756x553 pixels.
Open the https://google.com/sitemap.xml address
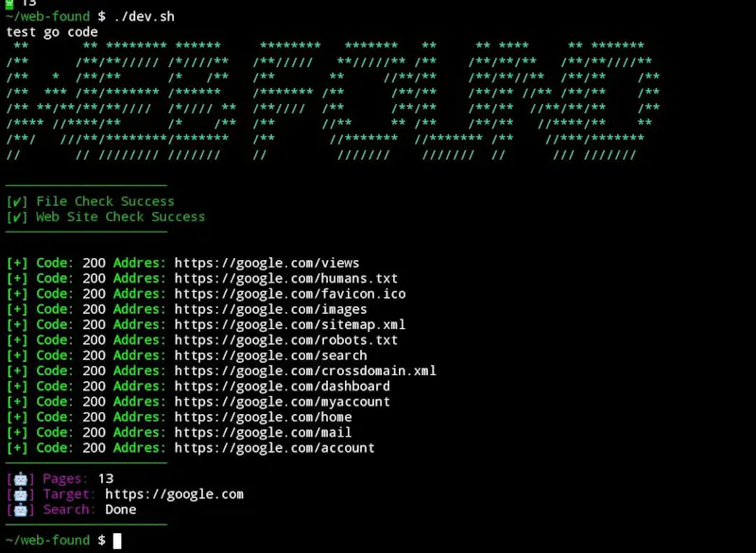tap(290, 324)
